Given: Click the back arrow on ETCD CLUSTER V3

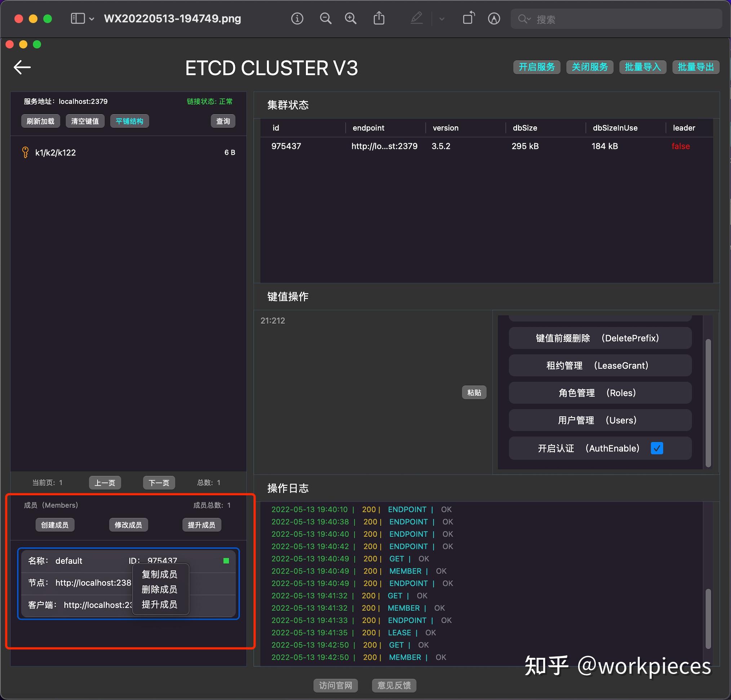Looking at the screenshot, I should pyautogui.click(x=22, y=67).
